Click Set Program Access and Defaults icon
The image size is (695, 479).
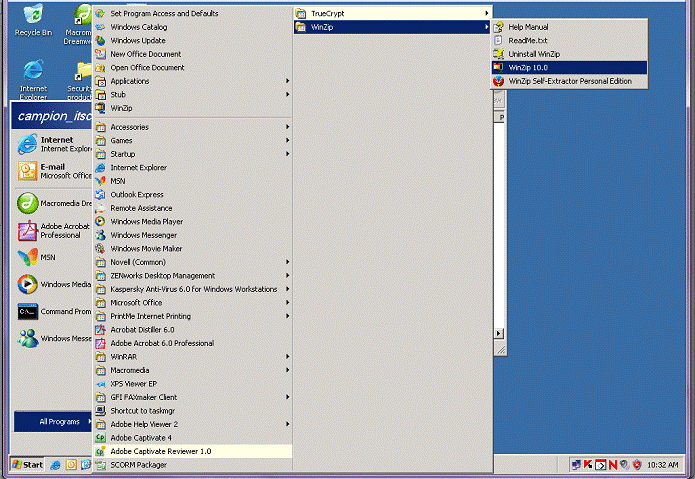point(101,13)
